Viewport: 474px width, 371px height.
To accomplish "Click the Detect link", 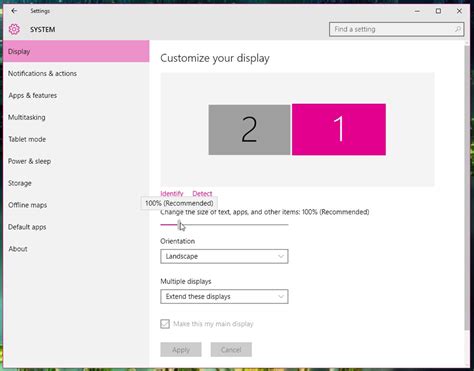I will (202, 194).
